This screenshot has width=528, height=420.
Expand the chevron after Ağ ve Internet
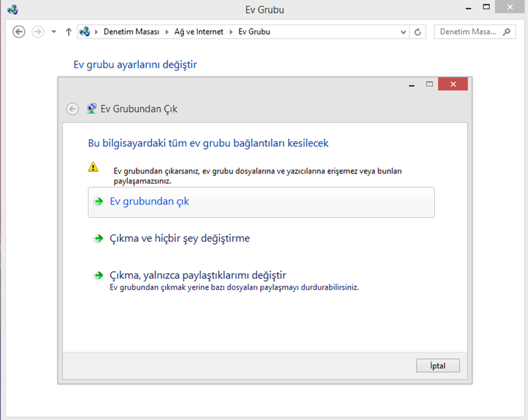pos(231,32)
